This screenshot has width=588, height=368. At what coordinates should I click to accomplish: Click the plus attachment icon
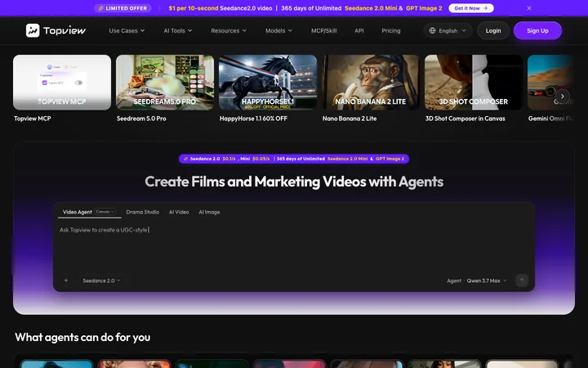coord(66,280)
